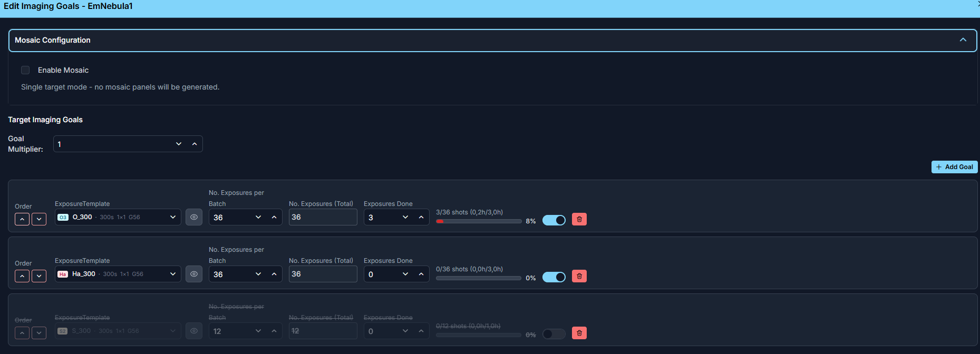Delete the Ha_300 exposure goal

579,276
